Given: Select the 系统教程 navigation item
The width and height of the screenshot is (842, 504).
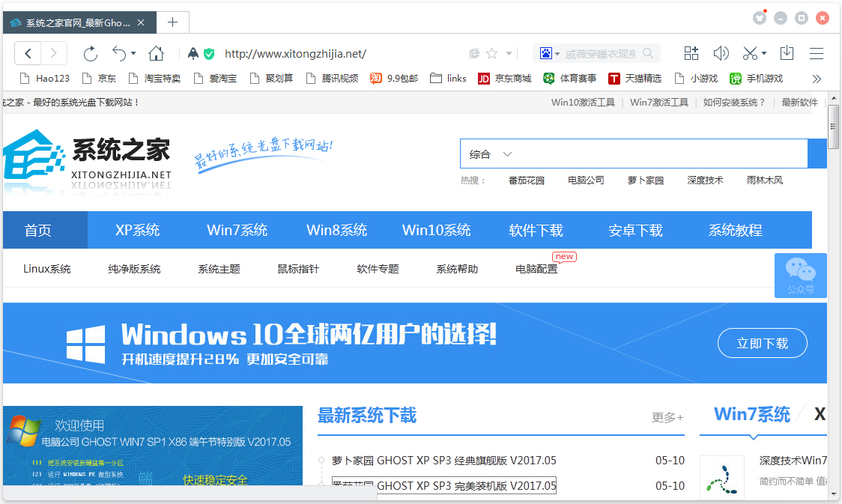Looking at the screenshot, I should [735, 230].
